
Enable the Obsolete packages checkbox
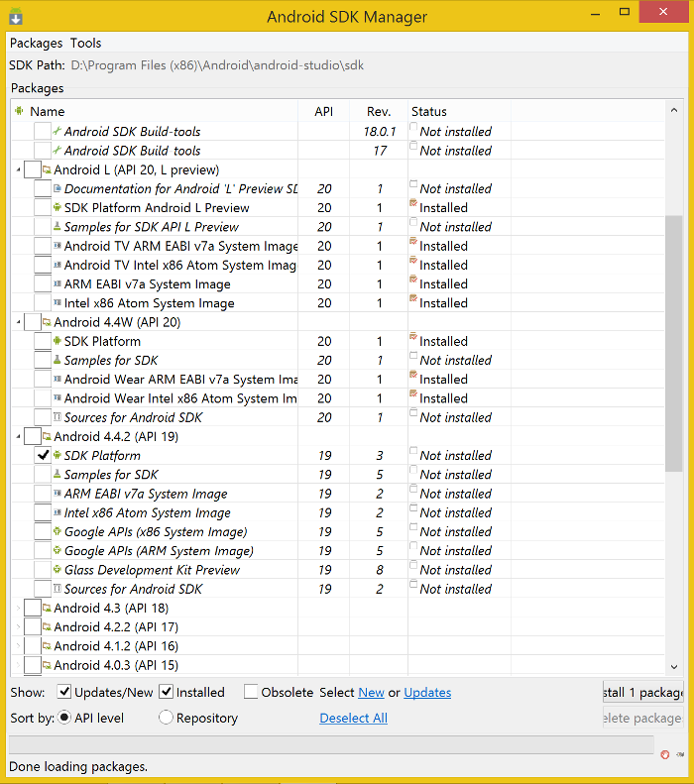[x=252, y=692]
